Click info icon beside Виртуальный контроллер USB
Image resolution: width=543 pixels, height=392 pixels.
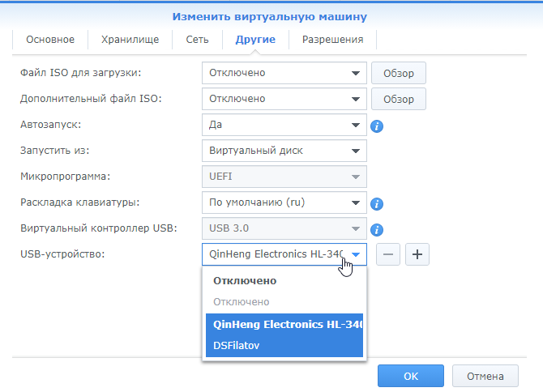(x=377, y=230)
